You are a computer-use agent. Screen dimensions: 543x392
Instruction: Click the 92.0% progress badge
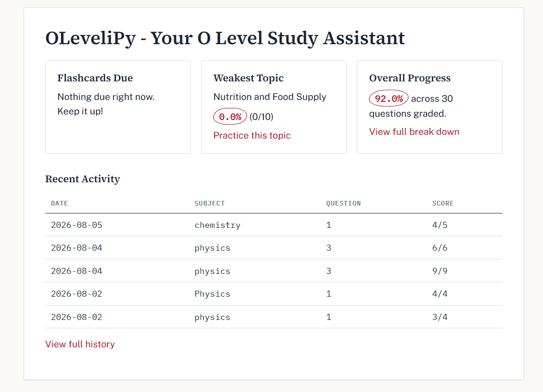389,99
